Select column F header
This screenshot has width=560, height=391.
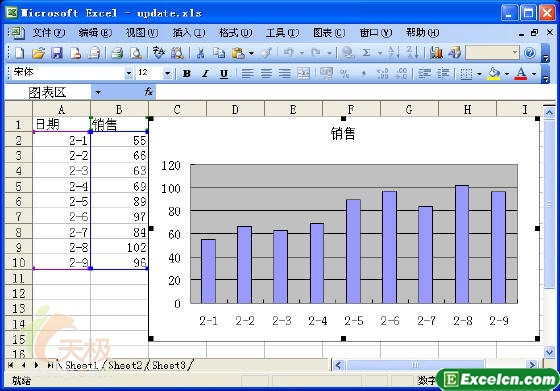(351, 109)
